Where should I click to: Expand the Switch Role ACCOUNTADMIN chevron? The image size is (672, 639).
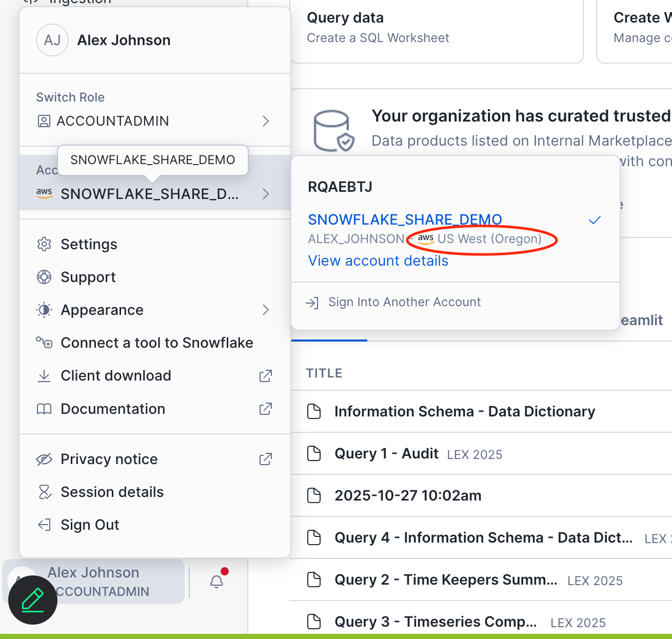click(265, 121)
